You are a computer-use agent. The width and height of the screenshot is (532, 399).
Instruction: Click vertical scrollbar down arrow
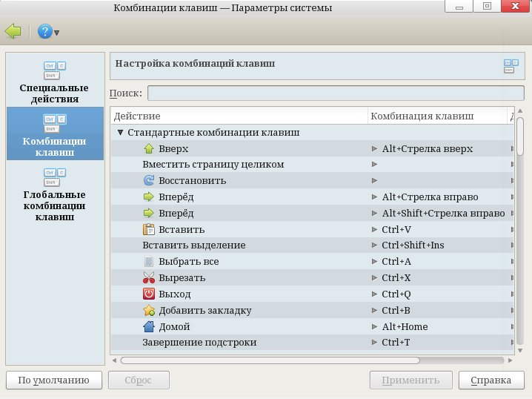[520, 350]
